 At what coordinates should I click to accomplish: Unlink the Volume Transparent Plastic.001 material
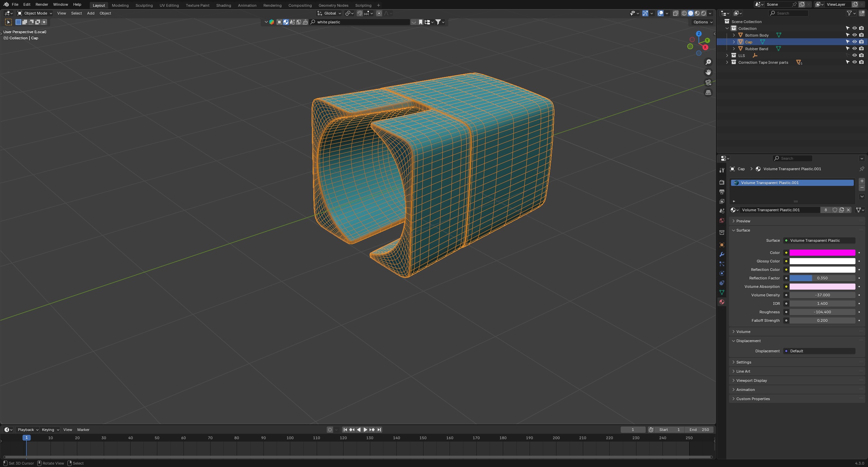[x=848, y=210]
